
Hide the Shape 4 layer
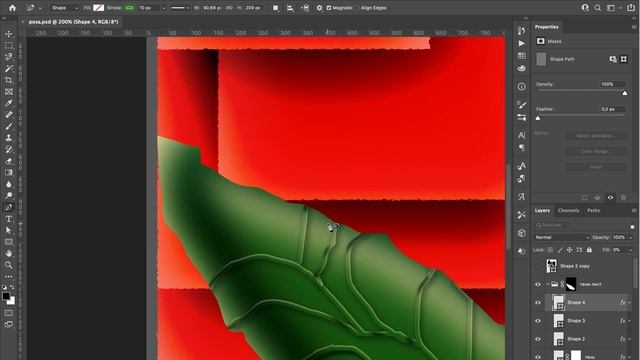pyautogui.click(x=538, y=303)
